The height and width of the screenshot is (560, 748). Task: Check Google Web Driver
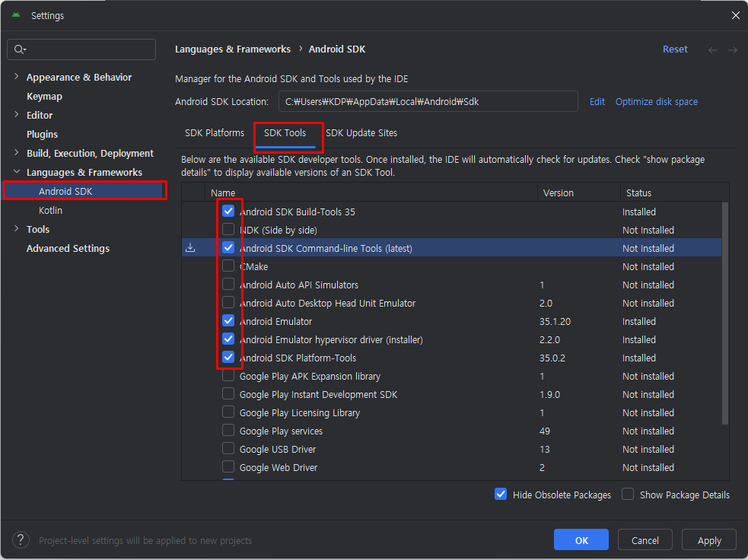tap(228, 467)
